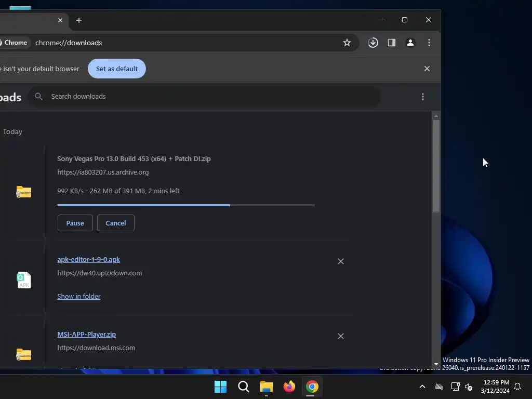Click the scrollbar up arrow
The width and height of the screenshot is (532, 399).
pyautogui.click(x=436, y=116)
